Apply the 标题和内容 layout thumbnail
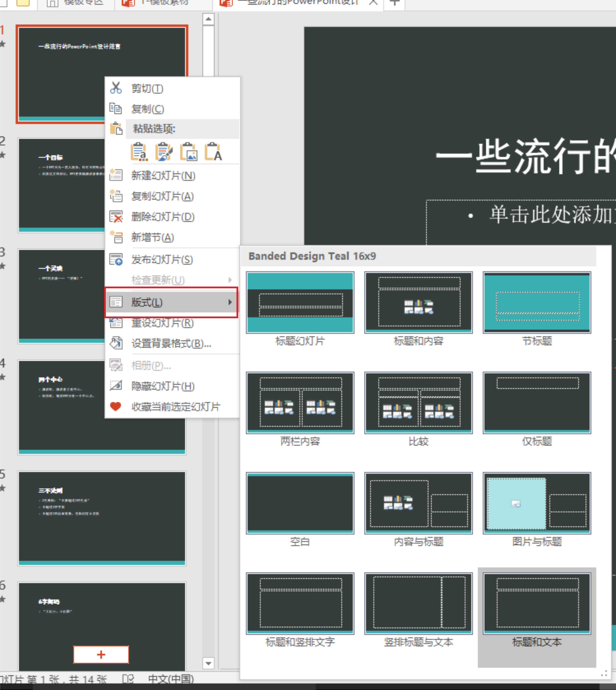The image size is (616, 690). pos(418,302)
